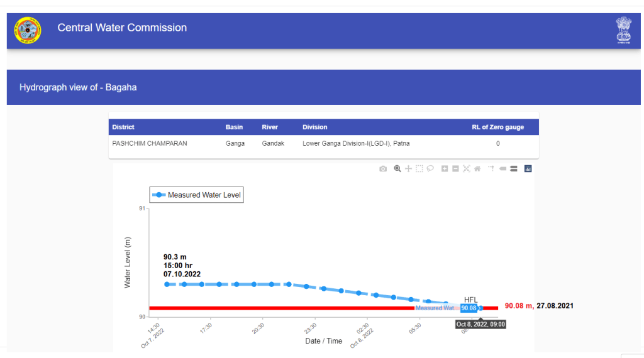
Task: Enable compare data on hover
Action: pos(513,168)
